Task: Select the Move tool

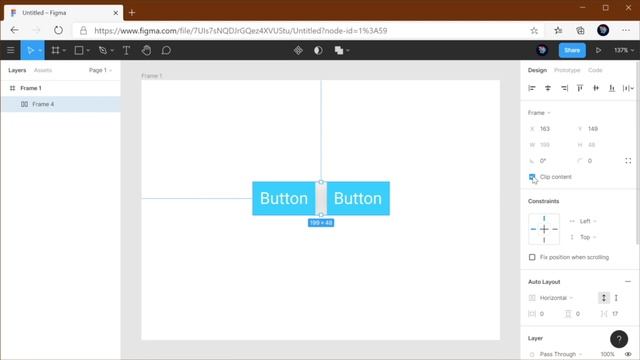Action: [x=30, y=50]
